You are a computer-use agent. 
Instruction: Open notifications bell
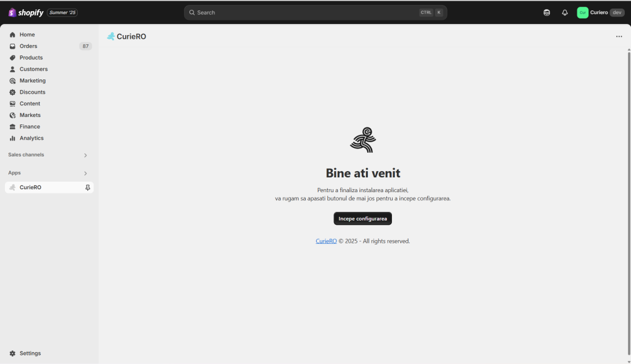564,12
